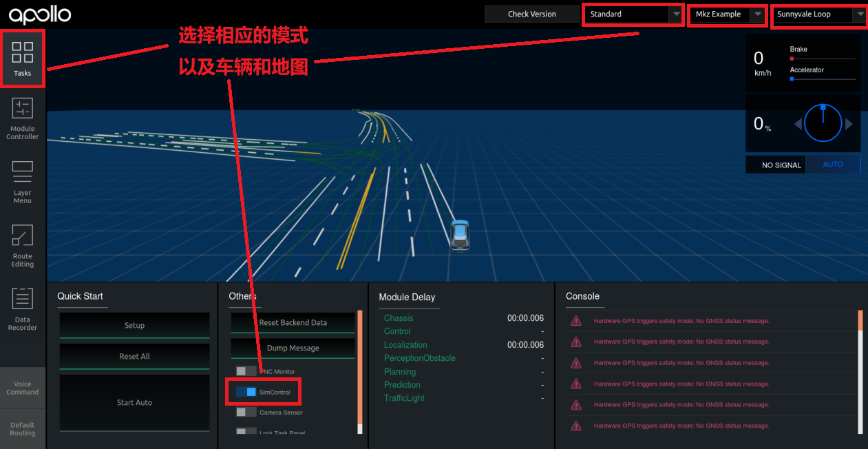Click the Accelerator level bar
Image resolution: width=868 pixels, height=449 pixels.
(823, 79)
